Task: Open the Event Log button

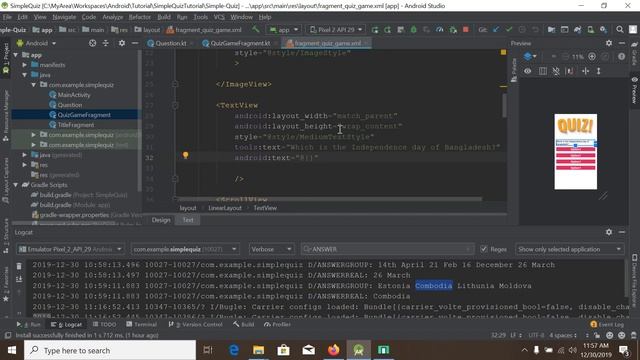Action: [607, 324]
